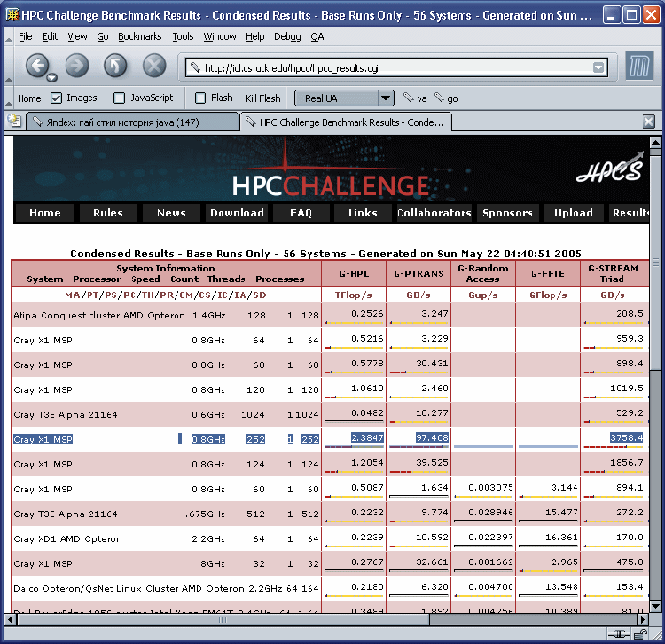This screenshot has width=665, height=644.
Task: Open the Collaborators page link
Action: tap(434, 213)
